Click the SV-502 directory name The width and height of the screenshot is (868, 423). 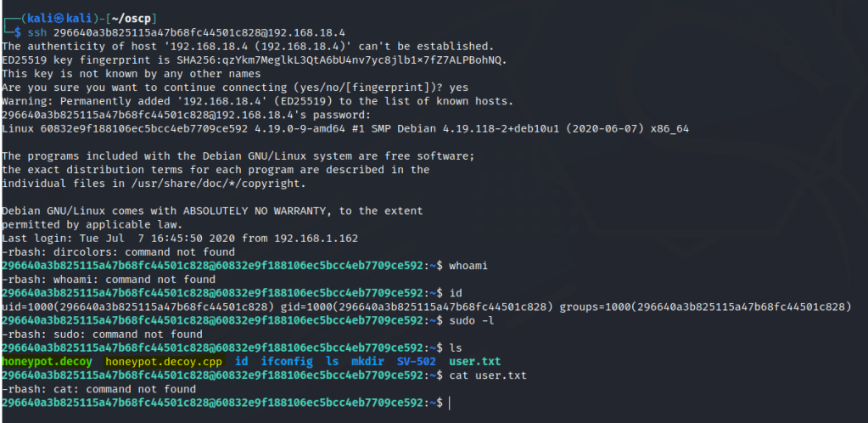(416, 362)
